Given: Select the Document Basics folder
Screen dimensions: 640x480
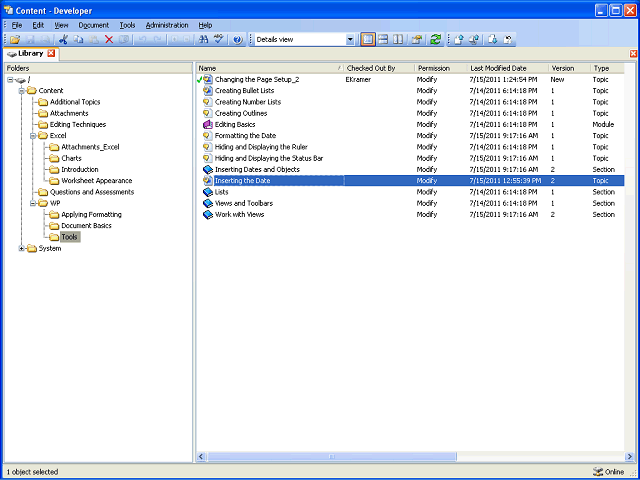Looking at the screenshot, I should (x=86, y=226).
